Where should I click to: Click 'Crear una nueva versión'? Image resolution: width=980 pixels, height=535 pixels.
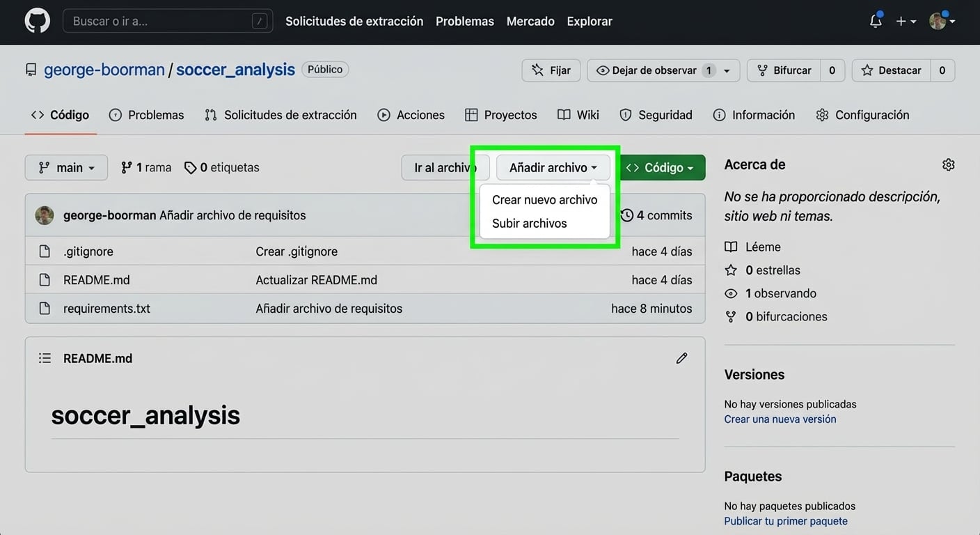tap(780, 419)
